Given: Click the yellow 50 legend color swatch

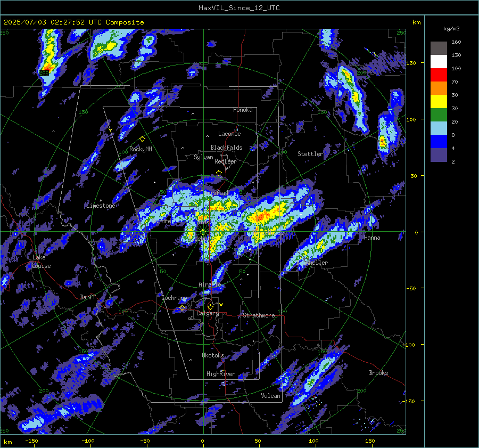Looking at the screenshot, I should [439, 102].
